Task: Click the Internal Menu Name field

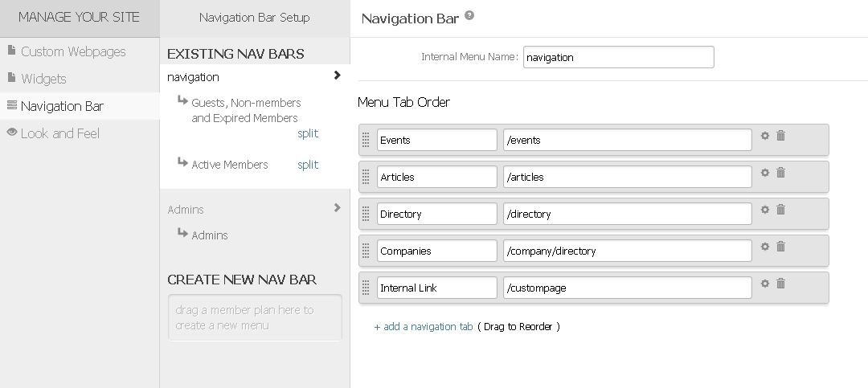Action: (618, 57)
